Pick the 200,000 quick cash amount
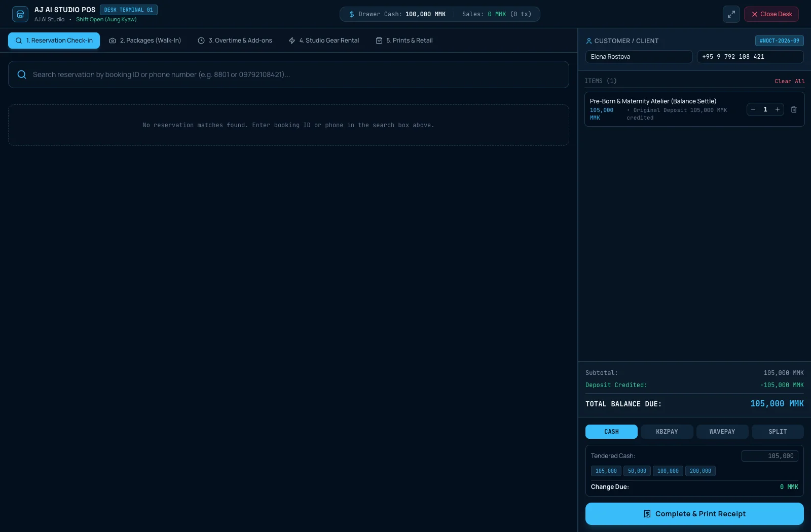811x532 pixels. tap(701, 471)
